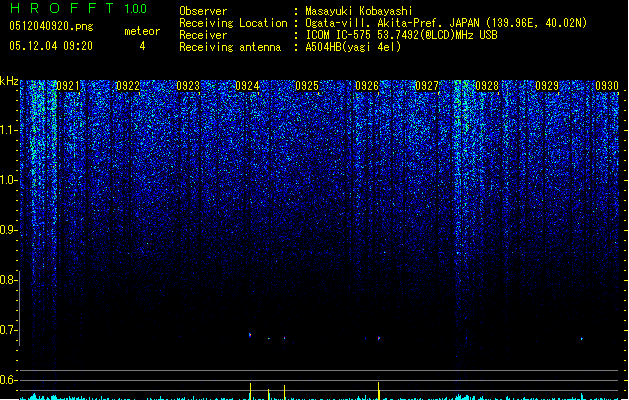629x400 pixels.
Task: Click the date stamp 05.12.04 09:20
Action: click(x=51, y=46)
